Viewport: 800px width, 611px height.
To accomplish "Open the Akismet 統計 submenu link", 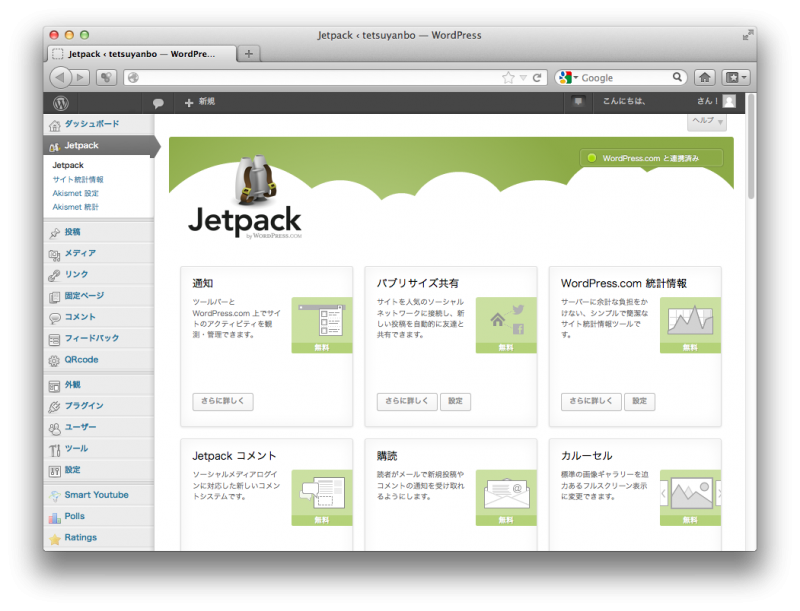I will click(x=76, y=207).
